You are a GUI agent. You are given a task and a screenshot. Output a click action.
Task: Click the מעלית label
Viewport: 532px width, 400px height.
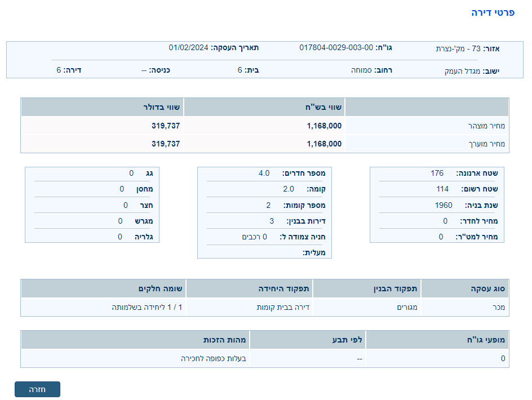click(314, 253)
